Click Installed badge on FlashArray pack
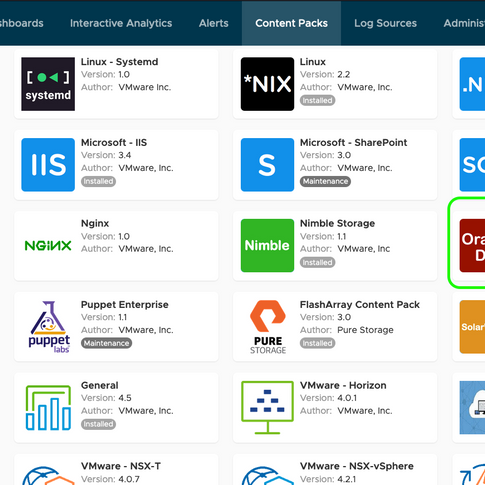Screen dimensions: 485x485 point(317,343)
